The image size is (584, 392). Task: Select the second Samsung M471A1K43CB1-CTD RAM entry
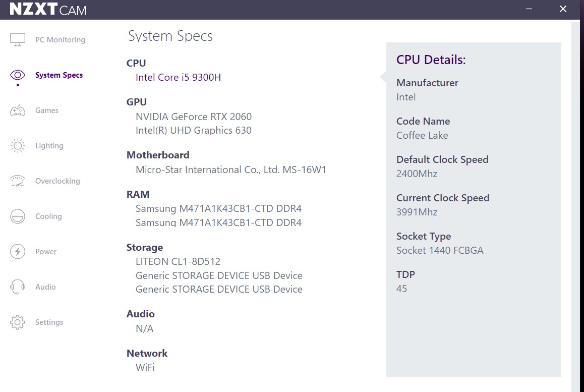pos(218,222)
